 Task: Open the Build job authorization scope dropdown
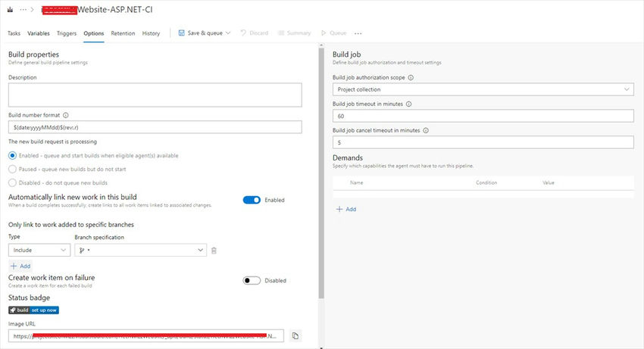point(483,89)
